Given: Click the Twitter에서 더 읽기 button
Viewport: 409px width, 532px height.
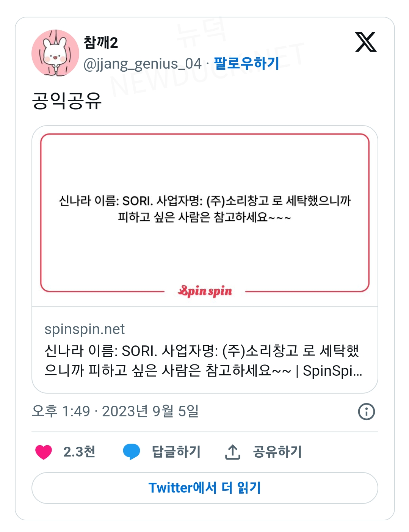Looking at the screenshot, I should [205, 488].
